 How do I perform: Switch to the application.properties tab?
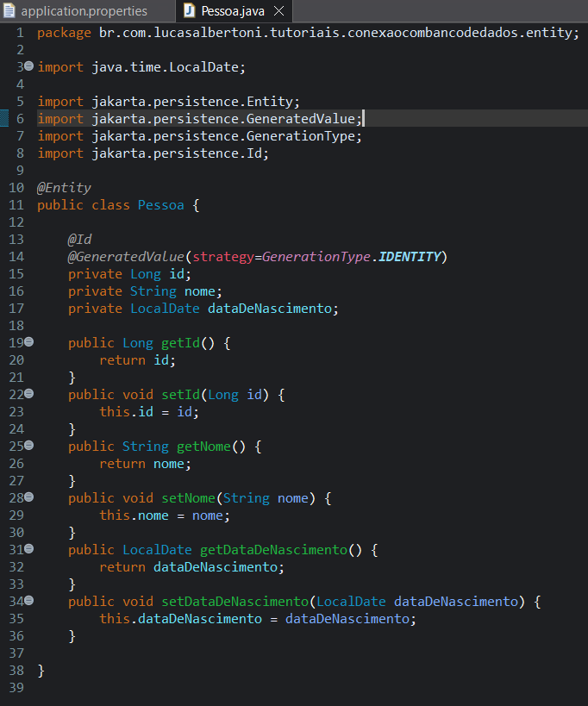(83, 11)
